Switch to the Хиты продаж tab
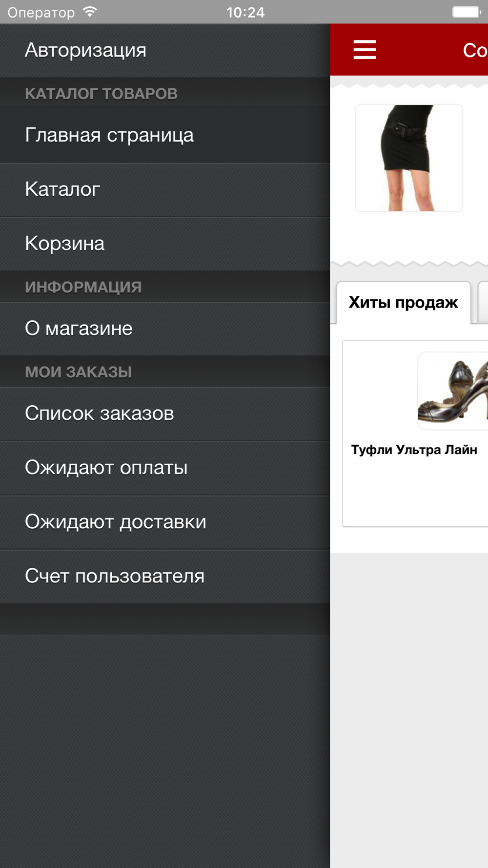Viewport: 488px width, 868px height. coord(404,303)
